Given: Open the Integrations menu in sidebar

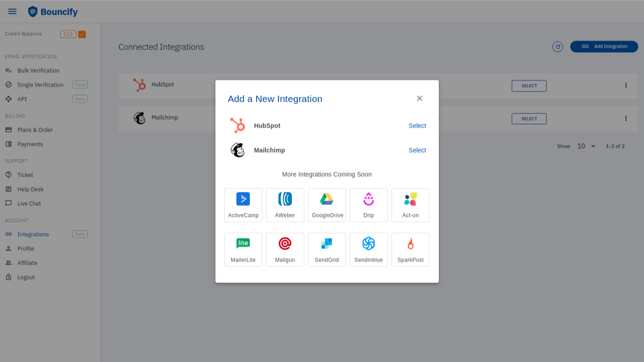Looking at the screenshot, I should coord(33,234).
